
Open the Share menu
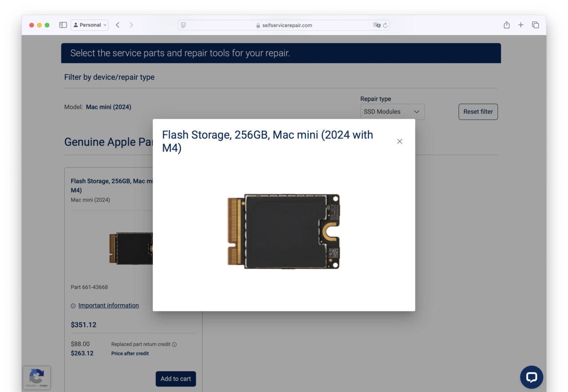(507, 25)
